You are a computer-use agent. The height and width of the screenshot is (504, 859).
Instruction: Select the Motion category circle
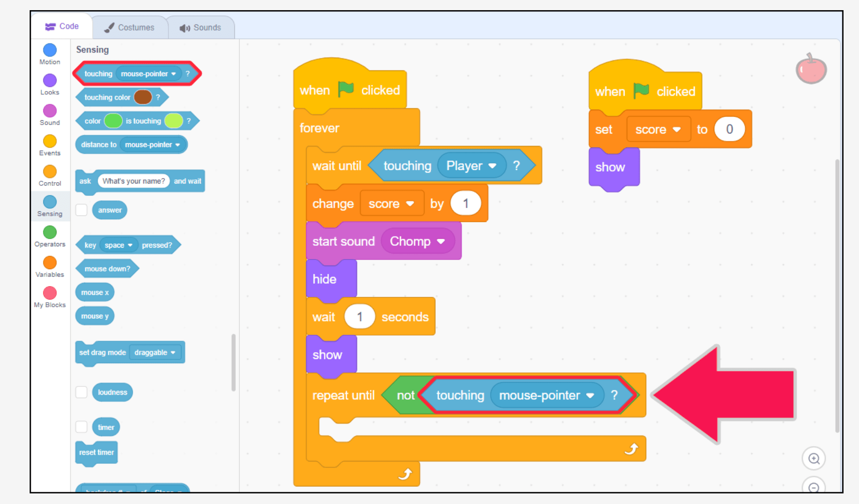tap(50, 50)
